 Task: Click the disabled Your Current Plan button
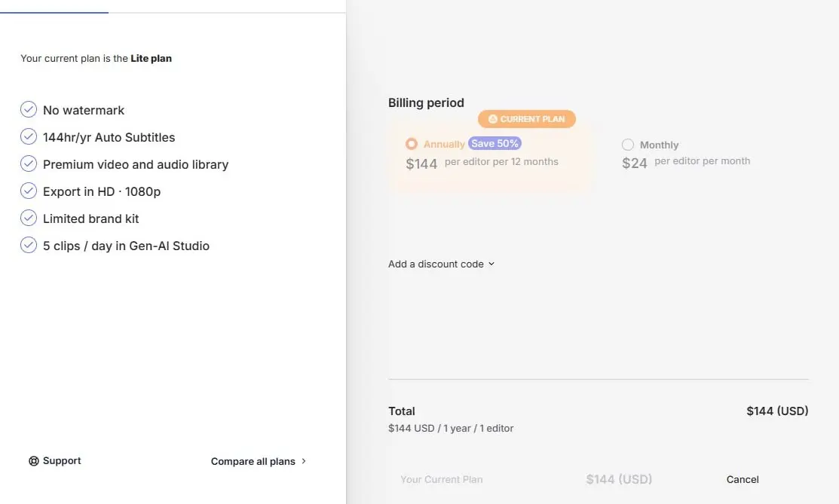442,479
